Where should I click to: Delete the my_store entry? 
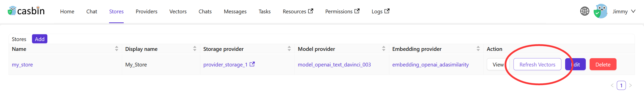tap(603, 64)
